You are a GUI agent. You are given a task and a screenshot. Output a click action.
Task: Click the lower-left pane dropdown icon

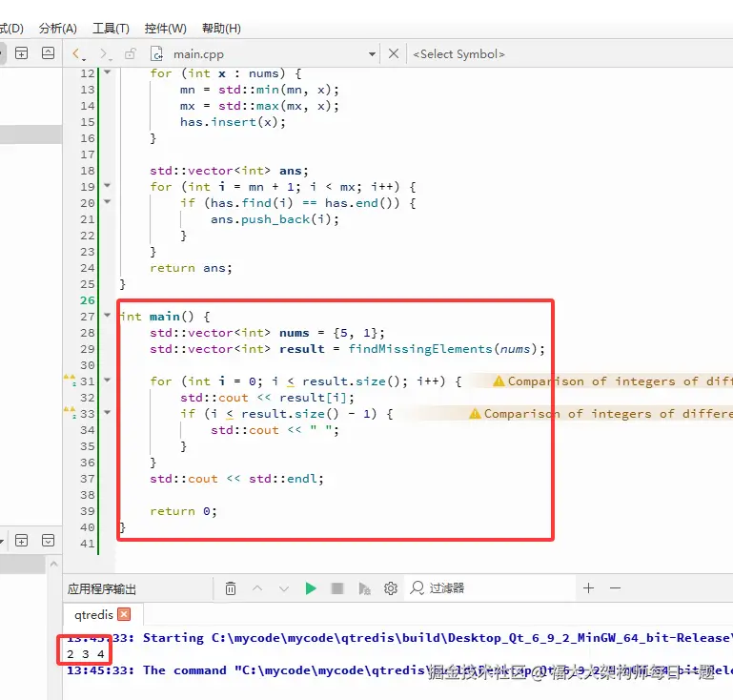click(49, 541)
